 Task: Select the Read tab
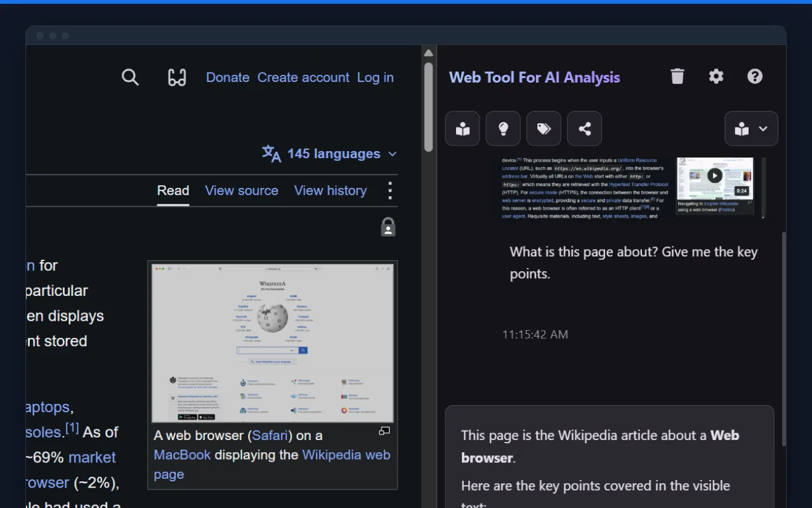point(173,190)
